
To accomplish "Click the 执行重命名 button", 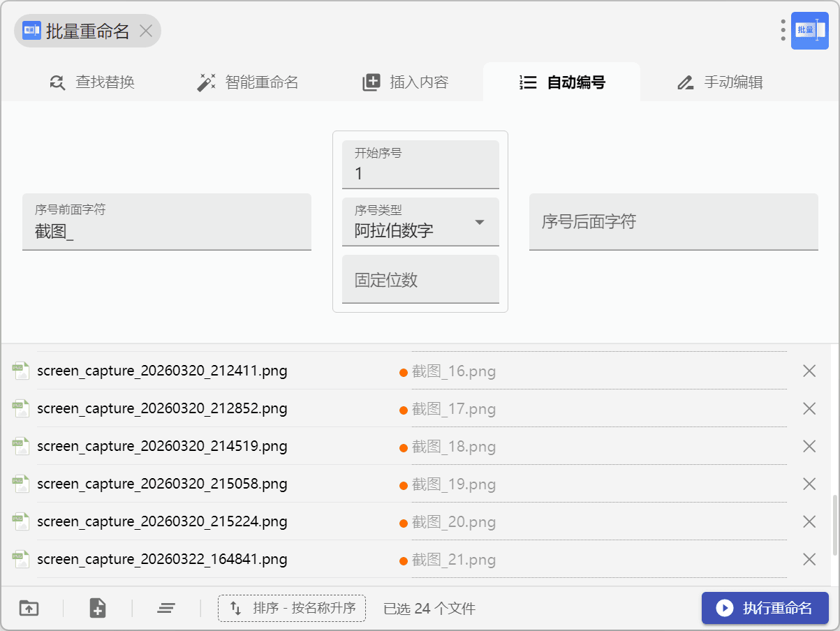I will 765,608.
